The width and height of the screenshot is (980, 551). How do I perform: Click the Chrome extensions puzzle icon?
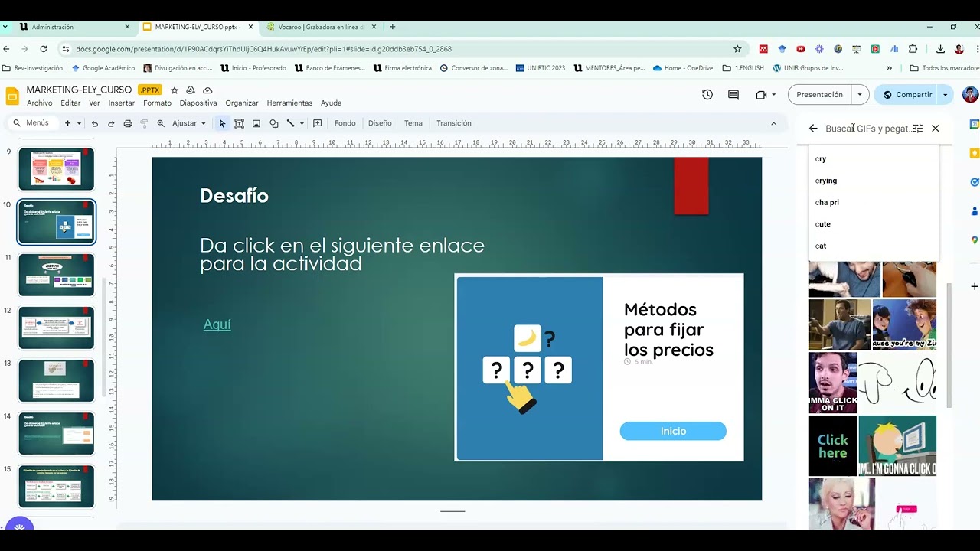click(x=913, y=49)
